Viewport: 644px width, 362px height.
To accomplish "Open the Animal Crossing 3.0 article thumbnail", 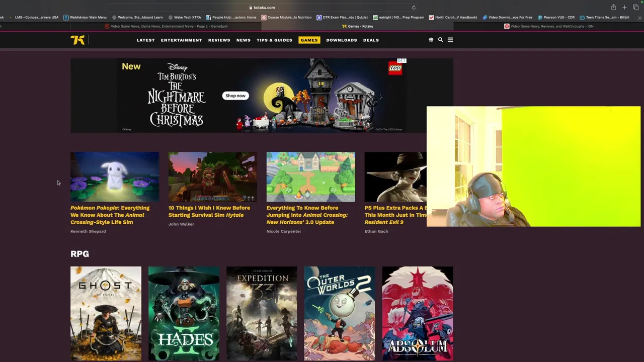I will (x=311, y=177).
